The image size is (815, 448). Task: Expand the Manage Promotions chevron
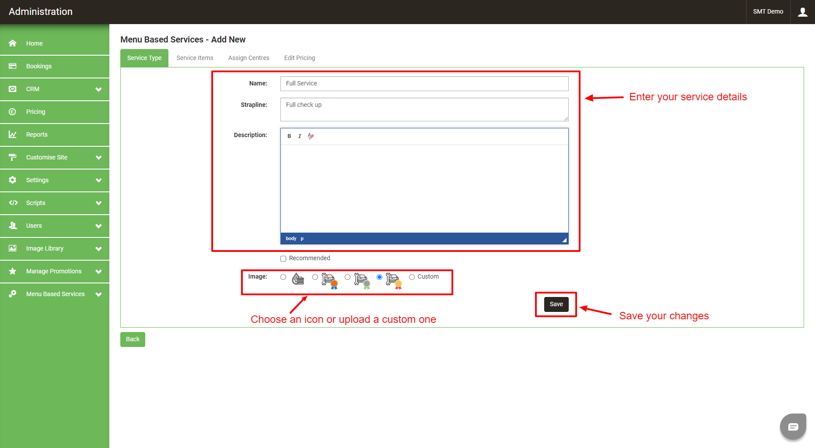point(98,272)
